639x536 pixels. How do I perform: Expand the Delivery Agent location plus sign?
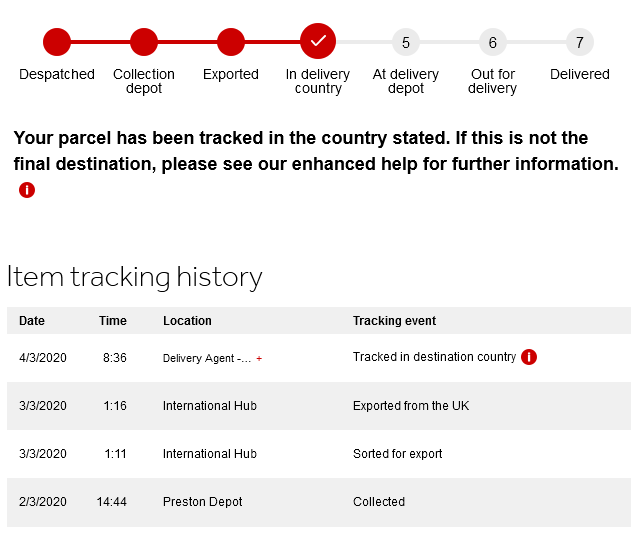259,359
